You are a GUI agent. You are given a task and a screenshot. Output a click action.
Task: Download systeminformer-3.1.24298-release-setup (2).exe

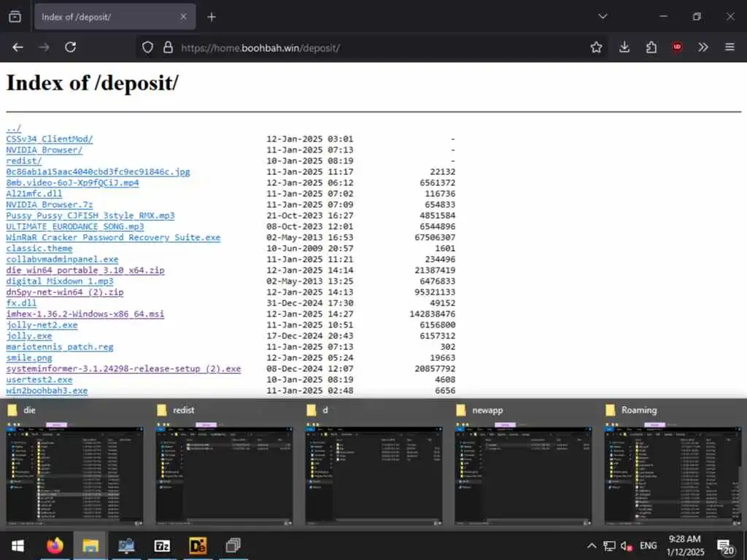(x=124, y=369)
